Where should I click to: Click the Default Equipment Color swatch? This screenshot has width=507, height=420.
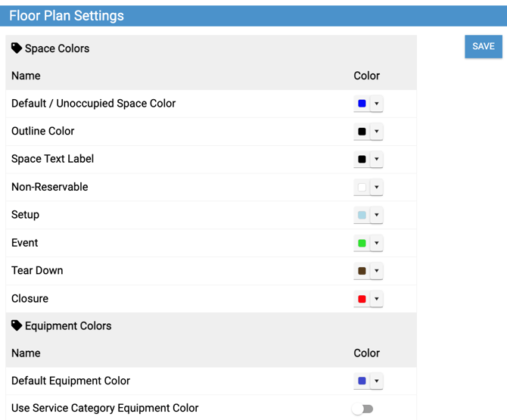[x=362, y=381]
